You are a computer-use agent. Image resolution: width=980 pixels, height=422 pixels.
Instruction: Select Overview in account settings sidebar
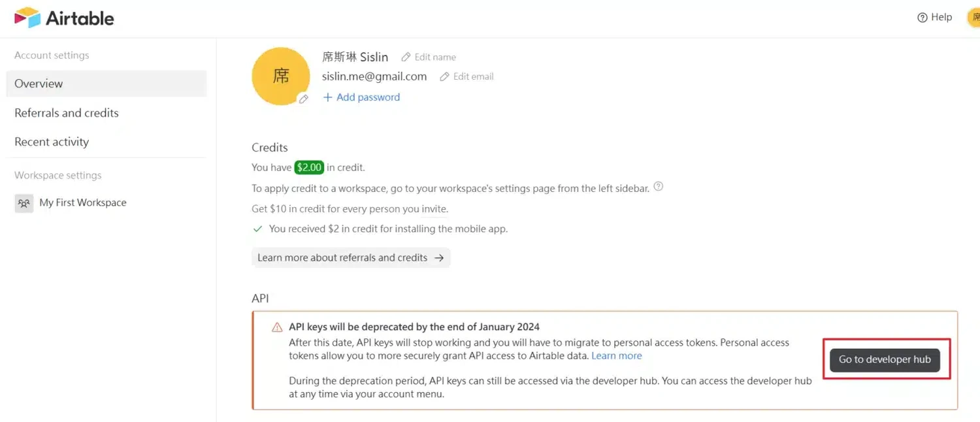click(106, 84)
